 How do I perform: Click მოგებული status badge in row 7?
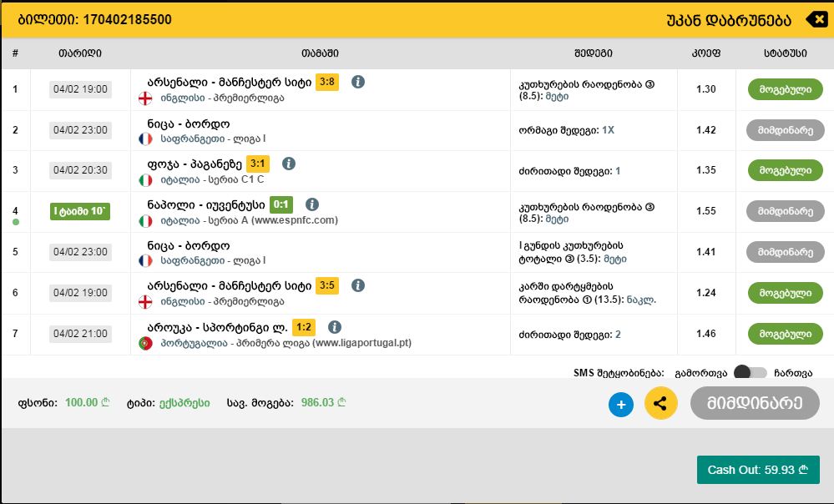pos(785,334)
